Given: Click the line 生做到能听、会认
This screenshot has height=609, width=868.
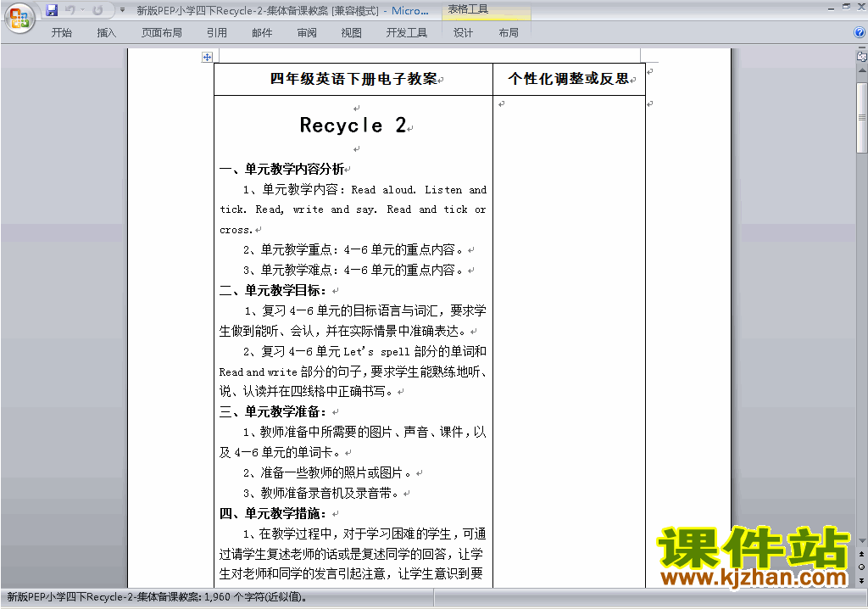Looking at the screenshot, I should click(342, 331).
